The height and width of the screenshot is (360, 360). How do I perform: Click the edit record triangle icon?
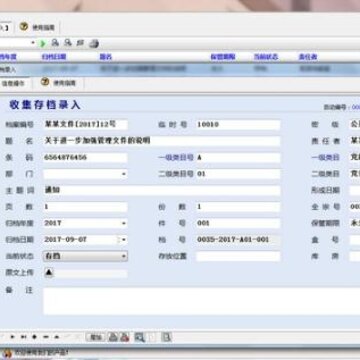pyautogui.click(x=56, y=337)
